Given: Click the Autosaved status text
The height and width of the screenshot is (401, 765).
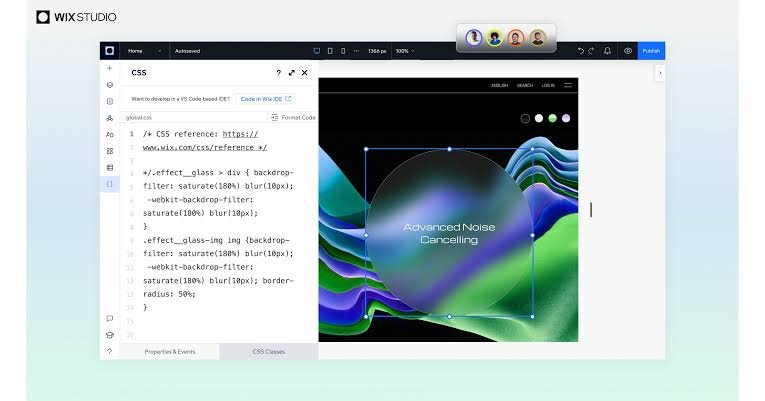Looking at the screenshot, I should [x=187, y=51].
